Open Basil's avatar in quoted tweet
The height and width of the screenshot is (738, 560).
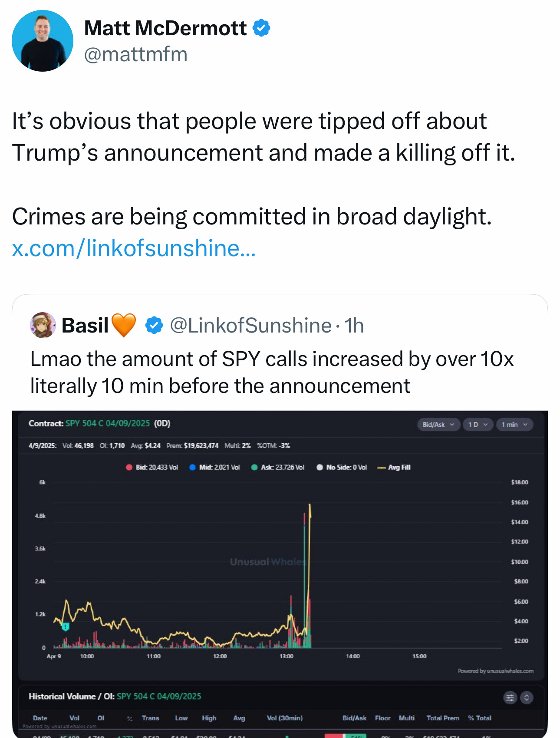click(x=43, y=325)
